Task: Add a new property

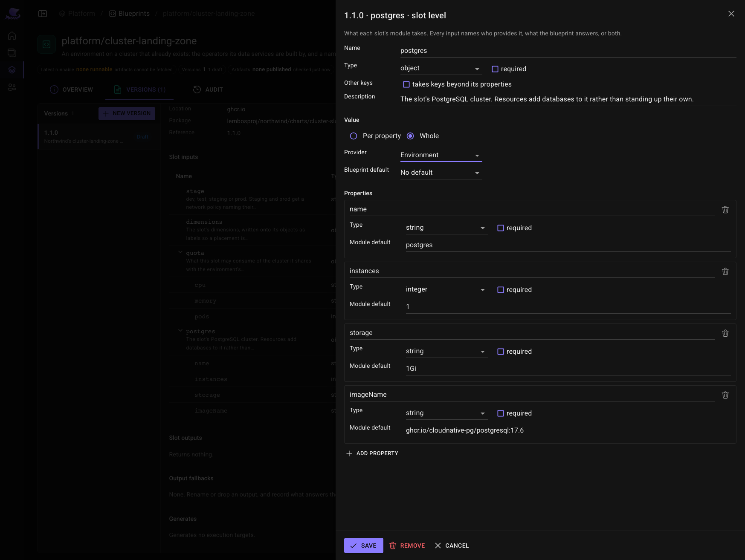Action: click(x=372, y=453)
